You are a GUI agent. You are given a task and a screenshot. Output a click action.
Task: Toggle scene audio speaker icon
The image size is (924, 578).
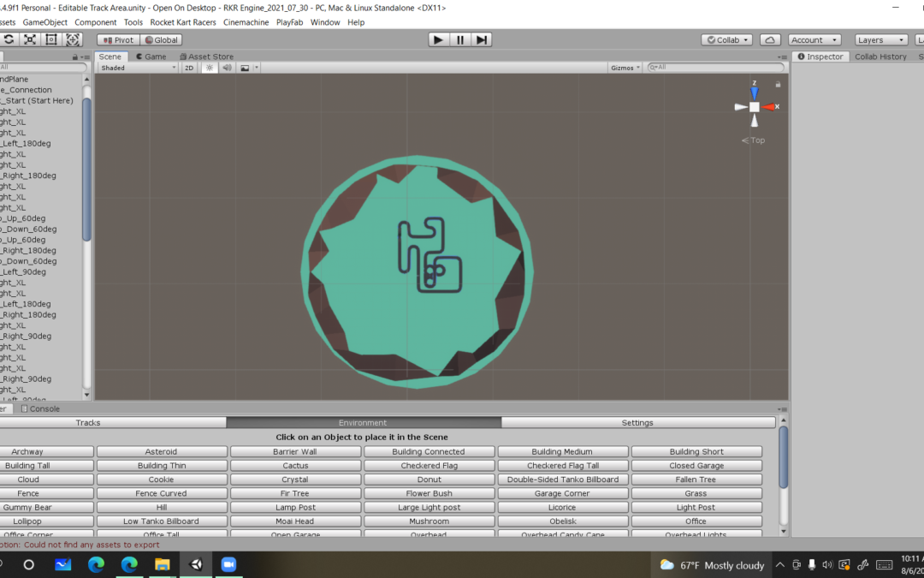pos(227,68)
